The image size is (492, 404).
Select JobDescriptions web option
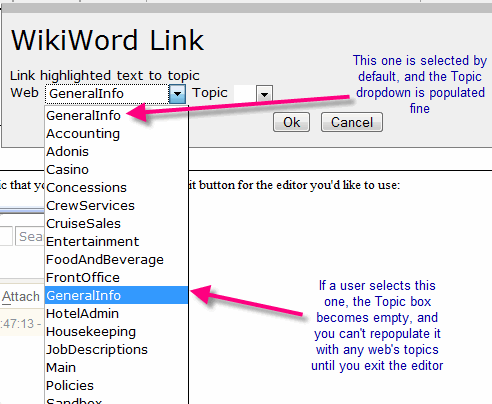pos(116,350)
